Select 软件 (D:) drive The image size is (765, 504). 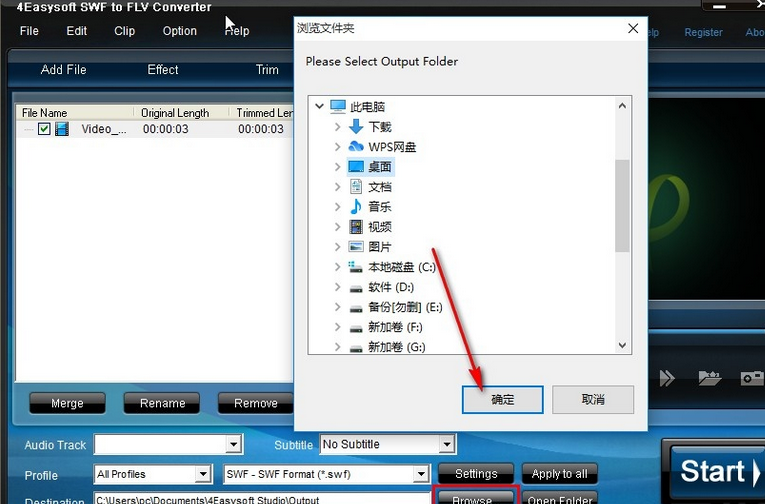pos(391,287)
